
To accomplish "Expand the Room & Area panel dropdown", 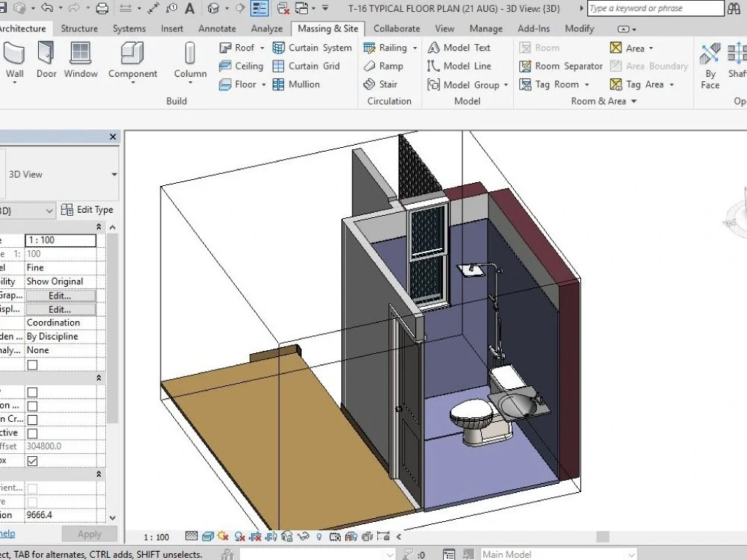I will click(x=633, y=101).
